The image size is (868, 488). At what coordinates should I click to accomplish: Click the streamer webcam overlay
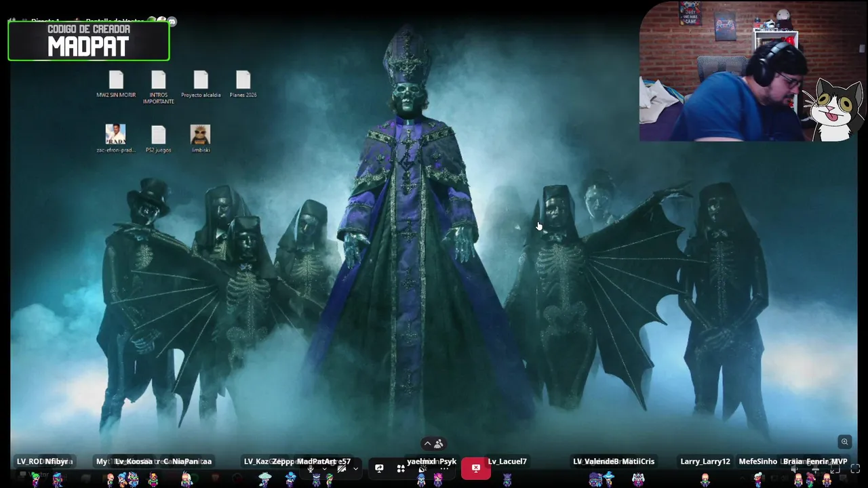(x=753, y=71)
